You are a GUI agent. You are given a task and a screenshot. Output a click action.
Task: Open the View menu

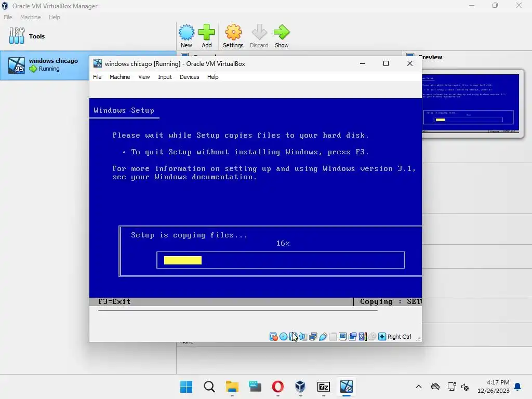[x=144, y=77]
